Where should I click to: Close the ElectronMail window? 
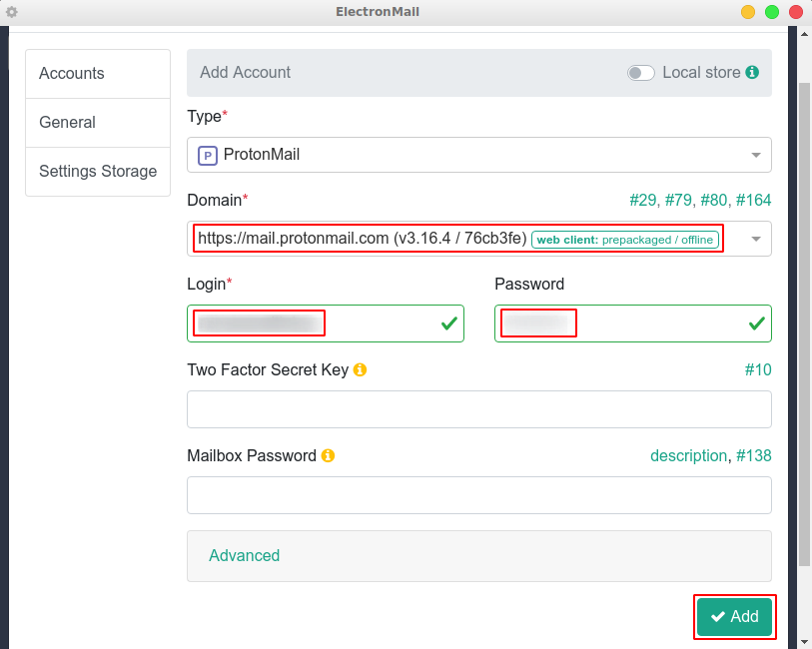coord(796,12)
